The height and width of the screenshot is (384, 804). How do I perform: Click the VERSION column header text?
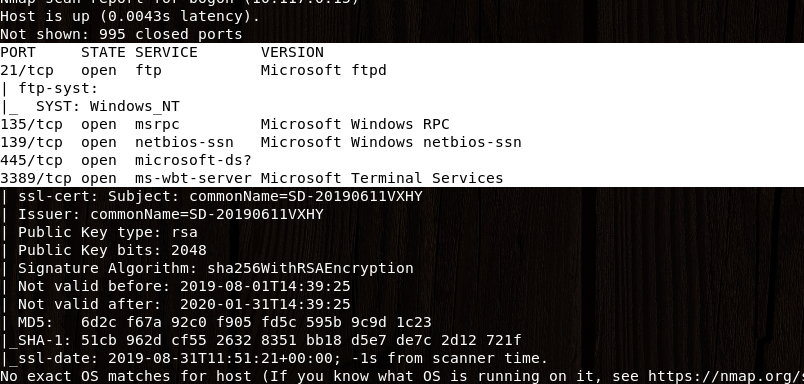point(292,52)
